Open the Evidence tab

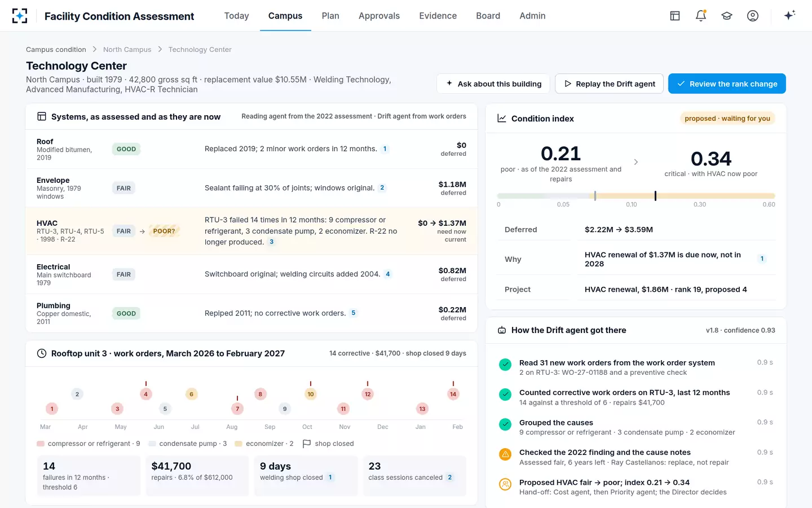coord(438,16)
